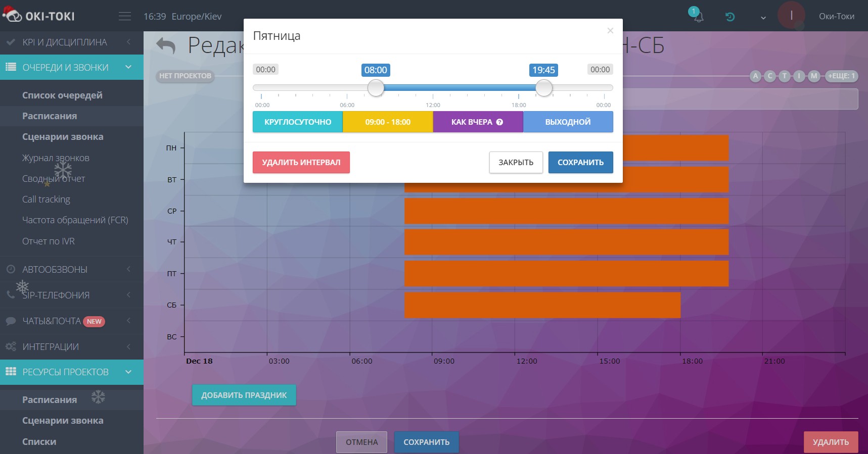868x454 pixels.
Task: Click the red УДАЛИТЬ button
Action: (831, 442)
